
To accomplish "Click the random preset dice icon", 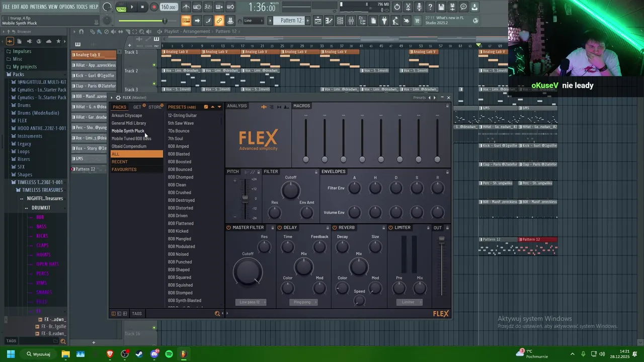I will pos(206,107).
